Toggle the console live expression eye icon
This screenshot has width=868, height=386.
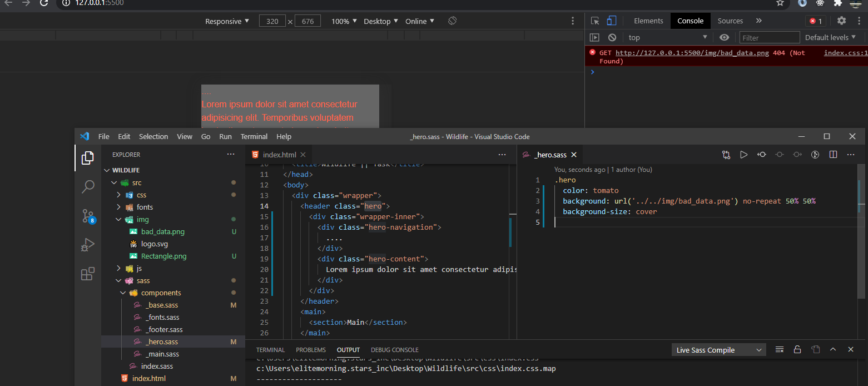724,37
